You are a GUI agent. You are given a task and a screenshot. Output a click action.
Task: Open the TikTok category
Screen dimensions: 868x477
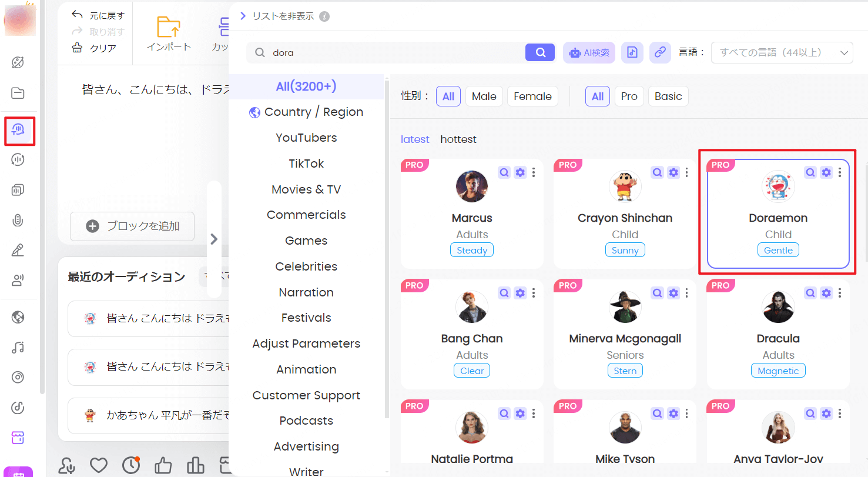click(x=306, y=164)
